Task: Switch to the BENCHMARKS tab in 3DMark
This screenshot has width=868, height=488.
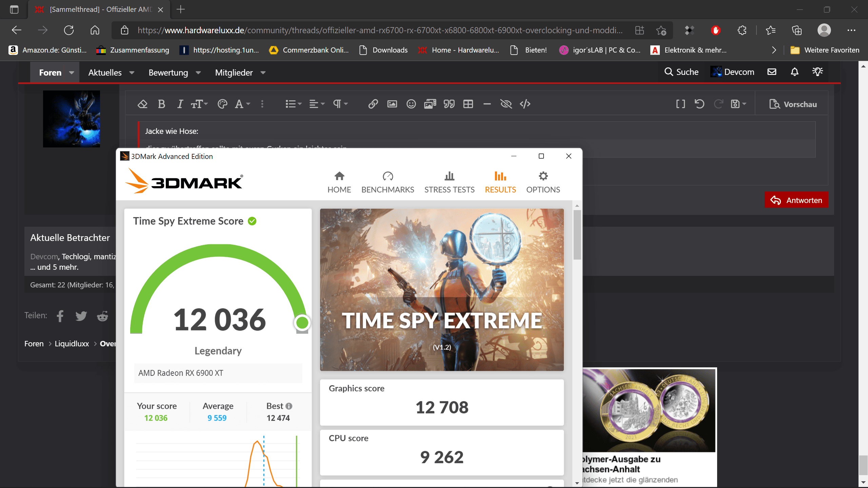Action: click(x=388, y=182)
